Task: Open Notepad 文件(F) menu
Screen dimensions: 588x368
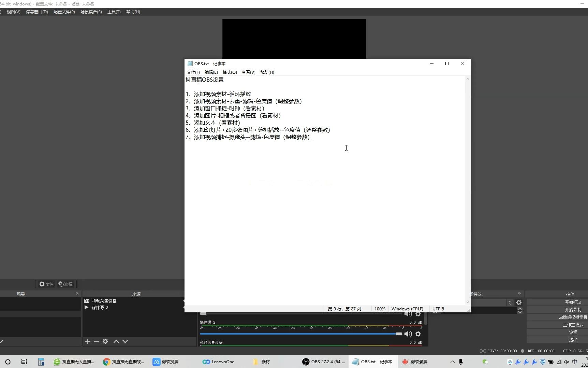Action: click(193, 72)
